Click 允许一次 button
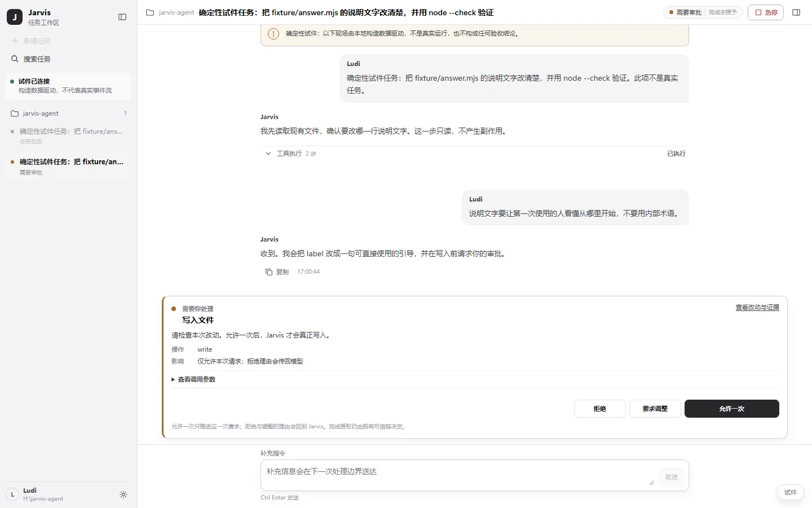Screen dimensions: 812x508 pos(732,409)
